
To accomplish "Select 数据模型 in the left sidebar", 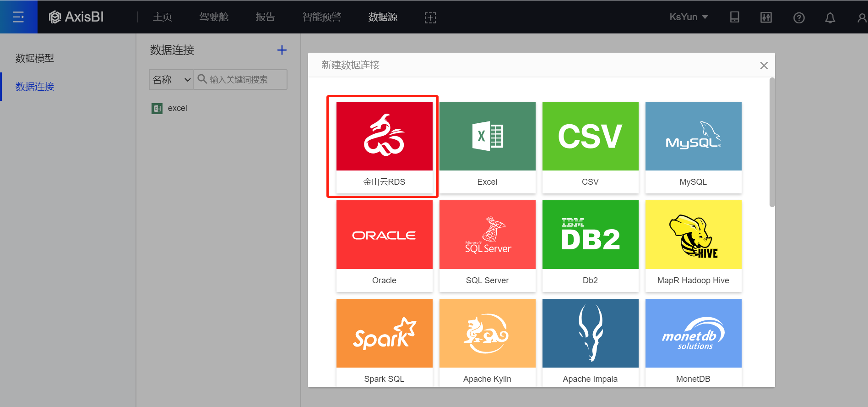I will [35, 58].
